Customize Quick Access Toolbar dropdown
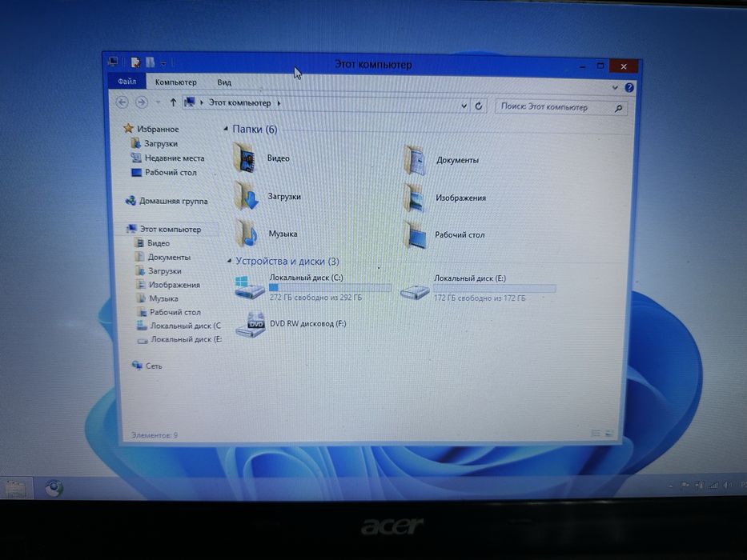 tap(163, 63)
